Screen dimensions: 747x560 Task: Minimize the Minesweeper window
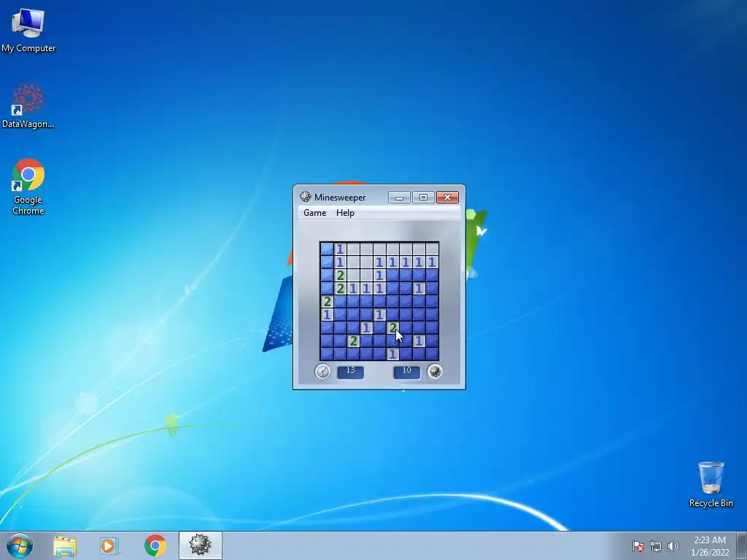399,197
